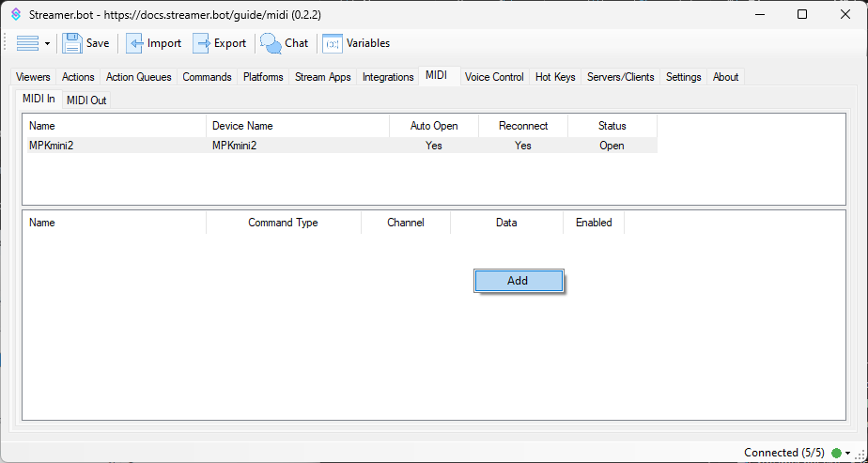Image resolution: width=868 pixels, height=463 pixels.
Task: Expand the dropdown arrow beside connection status
Action: click(x=848, y=453)
